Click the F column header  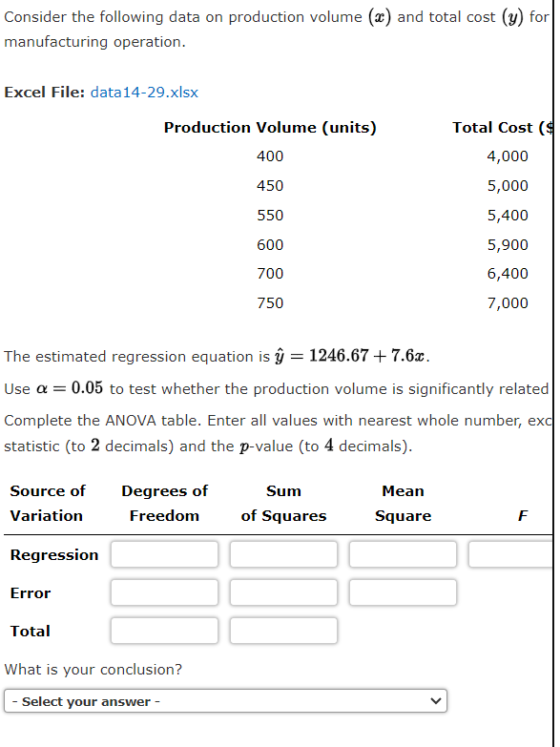[x=523, y=515]
